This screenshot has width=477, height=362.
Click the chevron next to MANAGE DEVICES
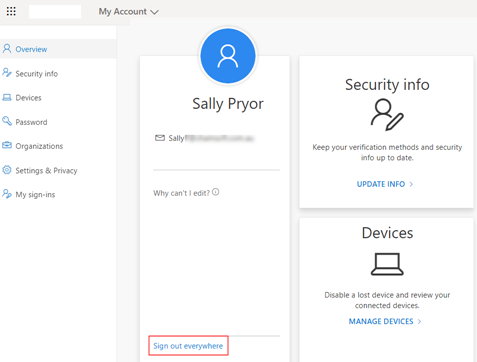pyautogui.click(x=419, y=321)
